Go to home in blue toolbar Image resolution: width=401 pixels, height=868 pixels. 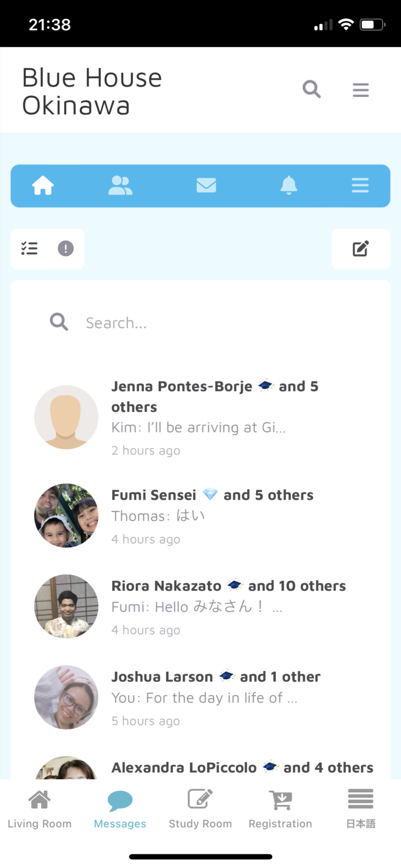tap(43, 185)
